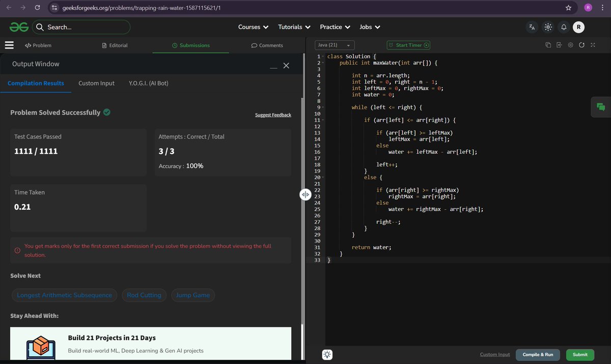This screenshot has width=611, height=364.
Task: Open the language translate icon
Action: point(532,27)
